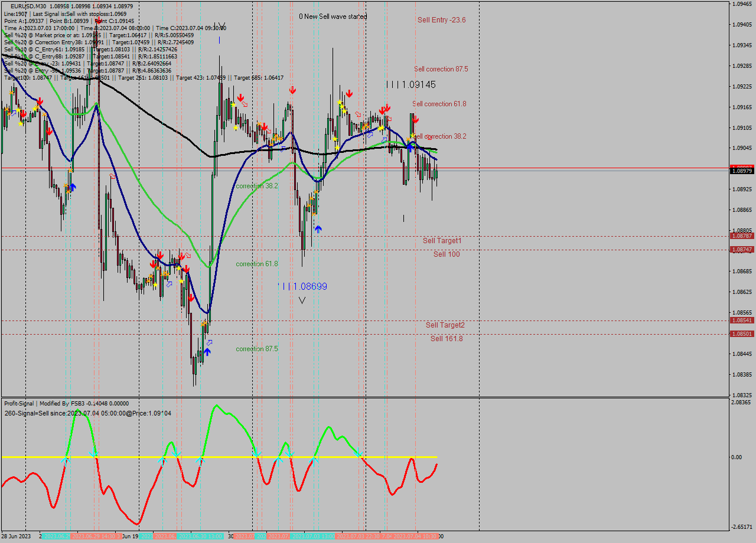Click the blue buy arrow under correction 87.5
Viewport: 756px width, 543px height.
pyautogui.click(x=208, y=351)
